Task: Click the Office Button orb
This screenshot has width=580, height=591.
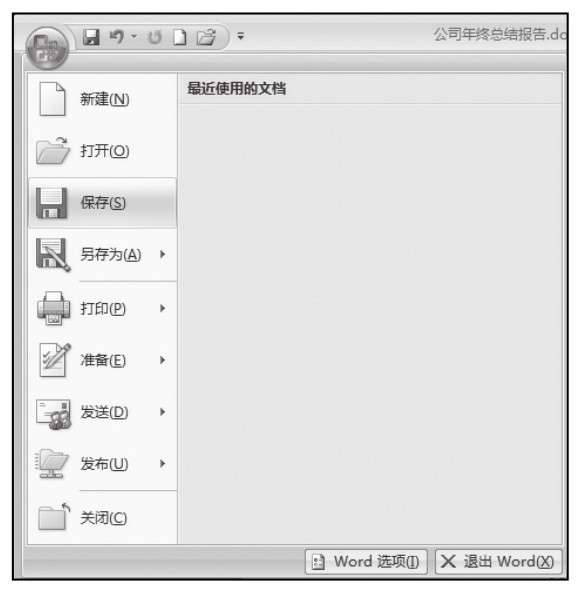Action: click(x=47, y=48)
